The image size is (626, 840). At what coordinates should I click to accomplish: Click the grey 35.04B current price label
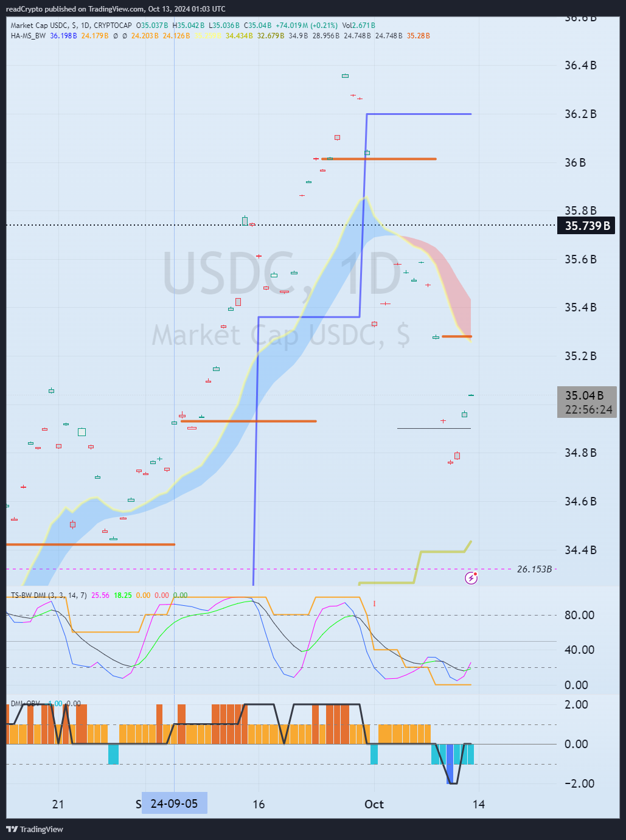coord(585,395)
